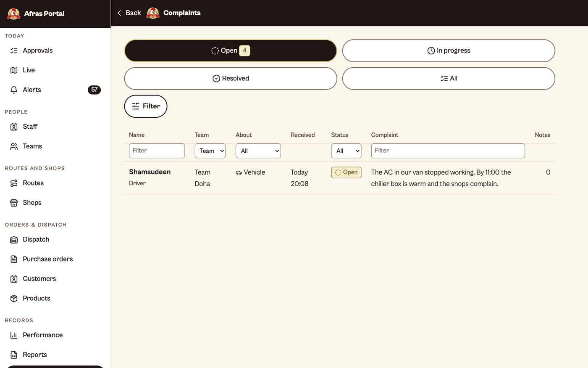This screenshot has height=368, width=588.
Task: Focus the Name filter input field
Action: point(157,151)
